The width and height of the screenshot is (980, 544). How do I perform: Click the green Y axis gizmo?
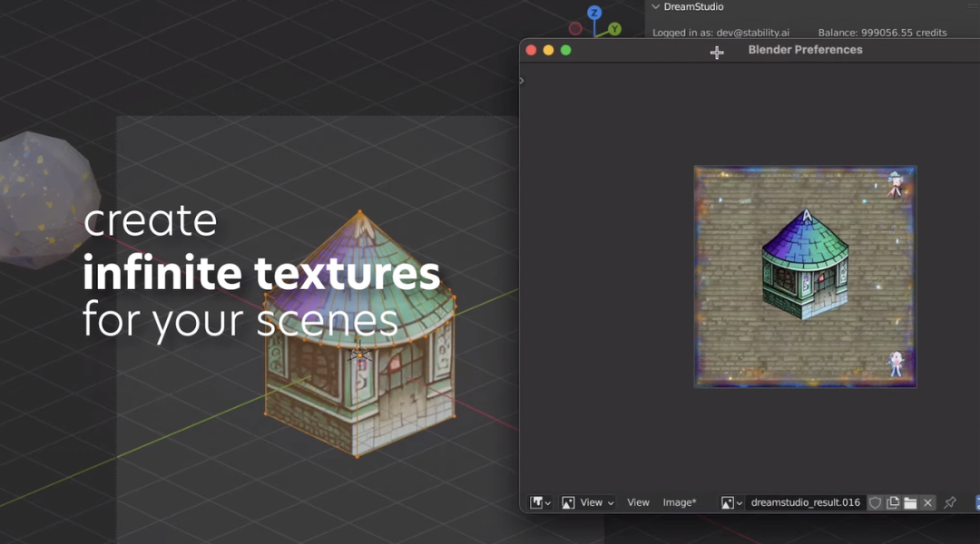coord(614,29)
